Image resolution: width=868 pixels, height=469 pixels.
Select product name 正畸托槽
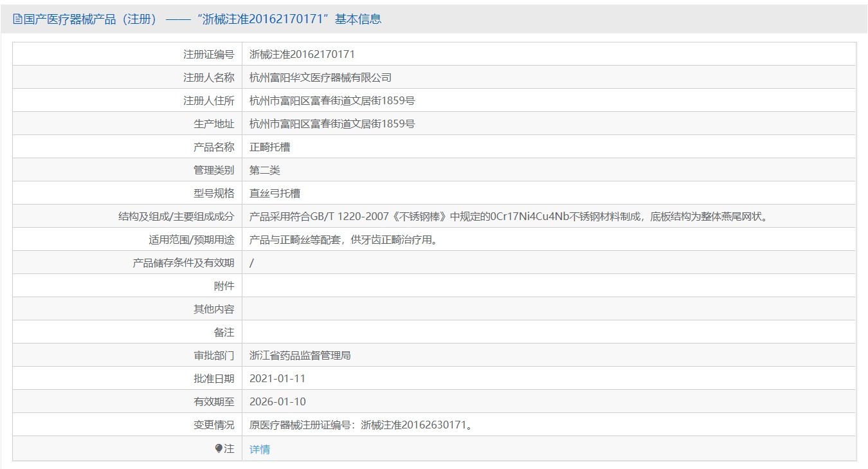tap(270, 147)
